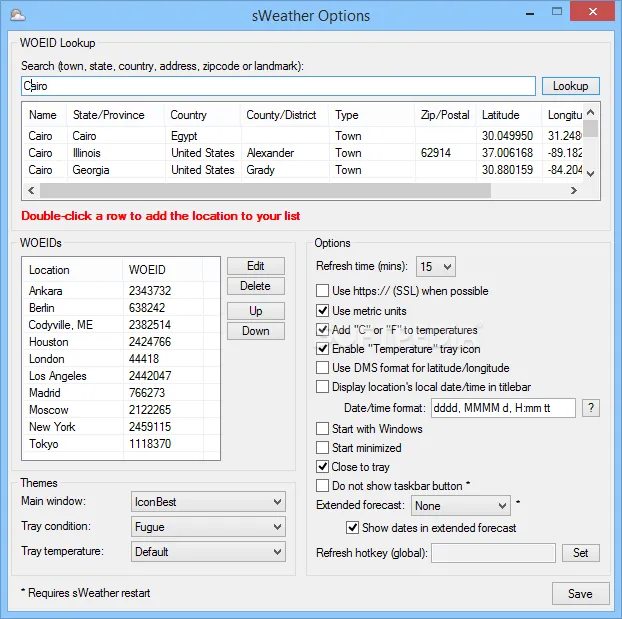Click the horizontal scrollbar thumb in results
Screen dimensions: 622x619
(x=265, y=190)
